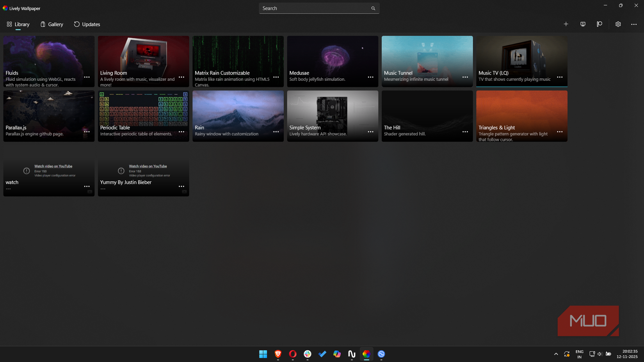Switch to the Updates tab

91,24
